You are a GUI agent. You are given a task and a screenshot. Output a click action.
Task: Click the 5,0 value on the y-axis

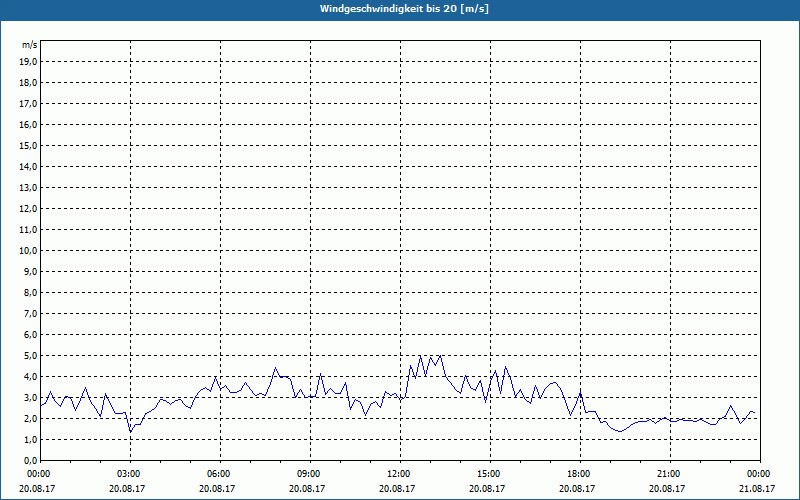point(30,355)
